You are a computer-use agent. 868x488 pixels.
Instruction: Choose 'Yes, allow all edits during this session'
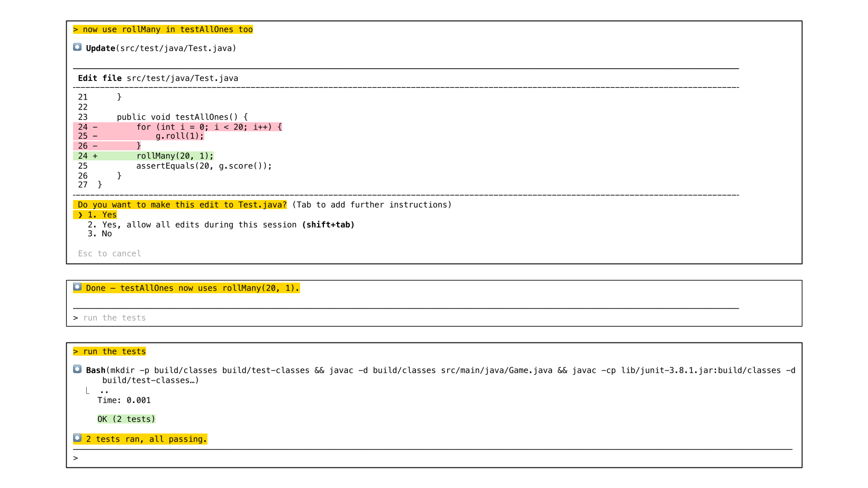click(x=199, y=224)
